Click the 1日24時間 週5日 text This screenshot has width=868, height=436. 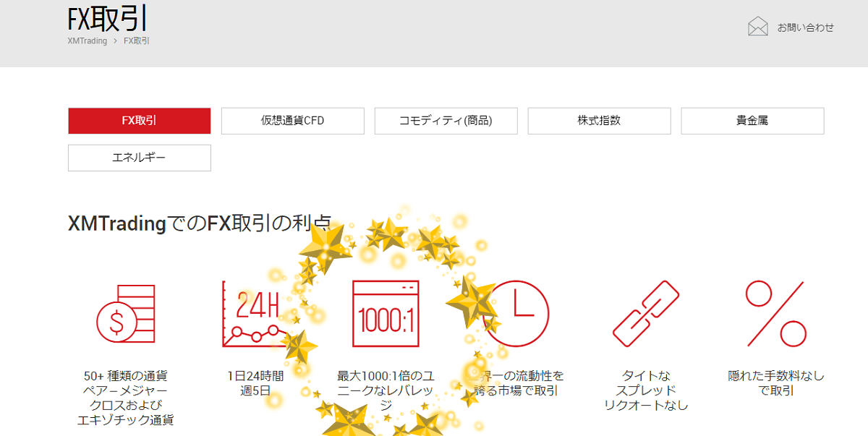click(255, 383)
